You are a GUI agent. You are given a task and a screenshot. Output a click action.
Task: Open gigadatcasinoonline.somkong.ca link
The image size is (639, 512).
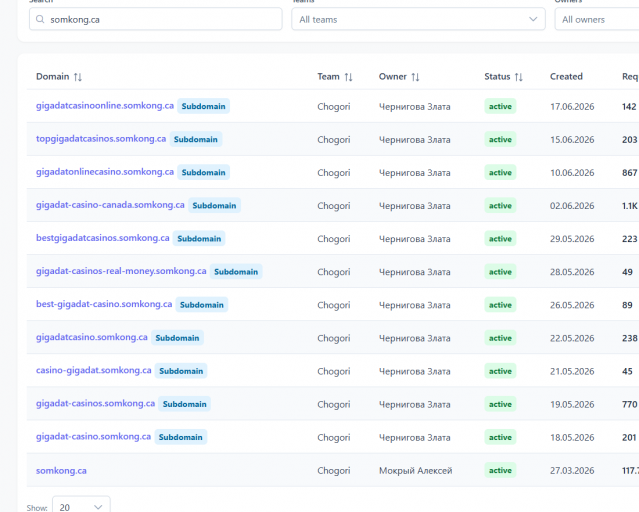click(105, 106)
